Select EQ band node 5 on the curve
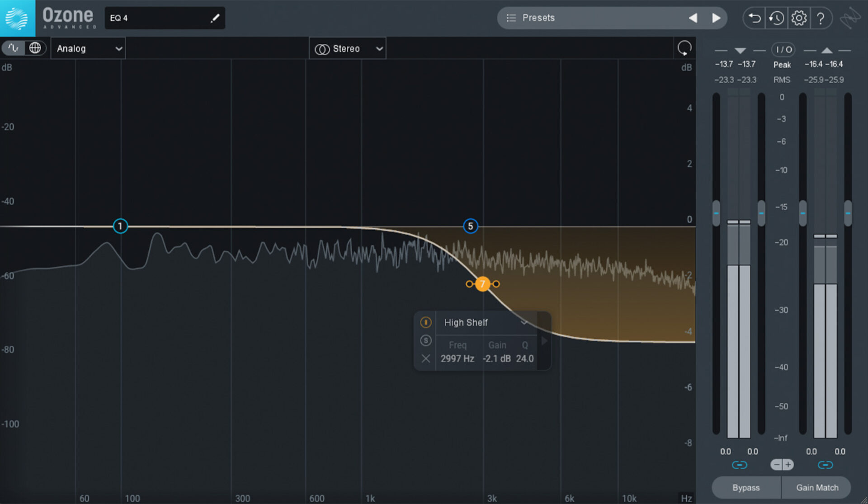 [471, 226]
